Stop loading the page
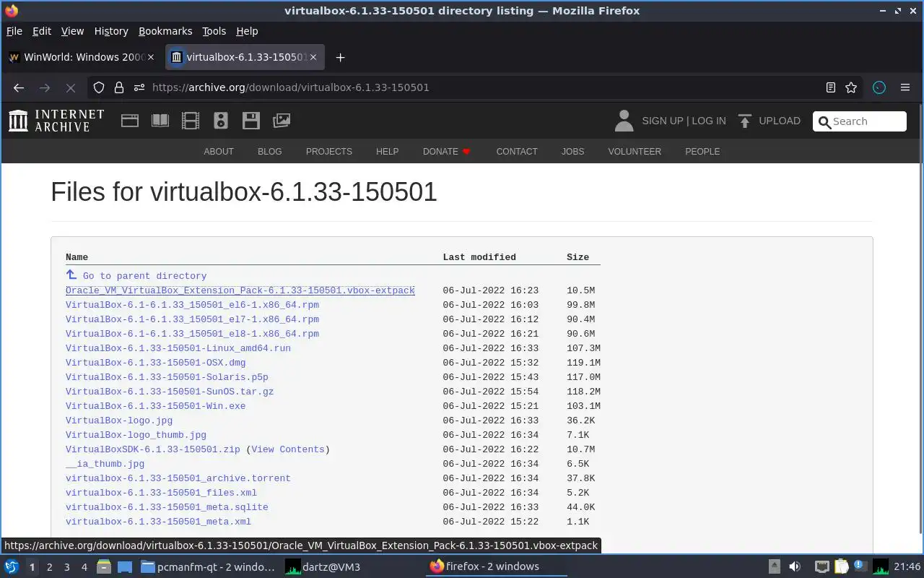Viewport: 924px width, 578px height. click(70, 87)
